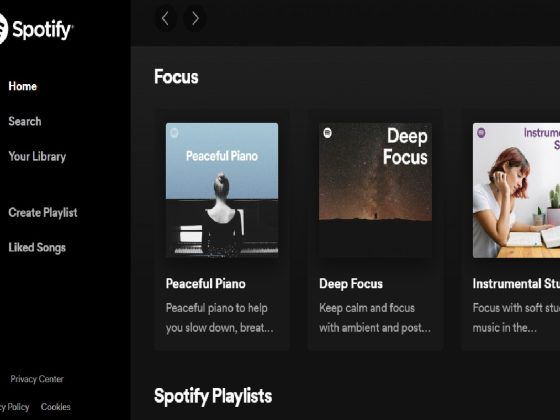
Task: Open Liked Songs in the sidebar
Action: pos(37,248)
